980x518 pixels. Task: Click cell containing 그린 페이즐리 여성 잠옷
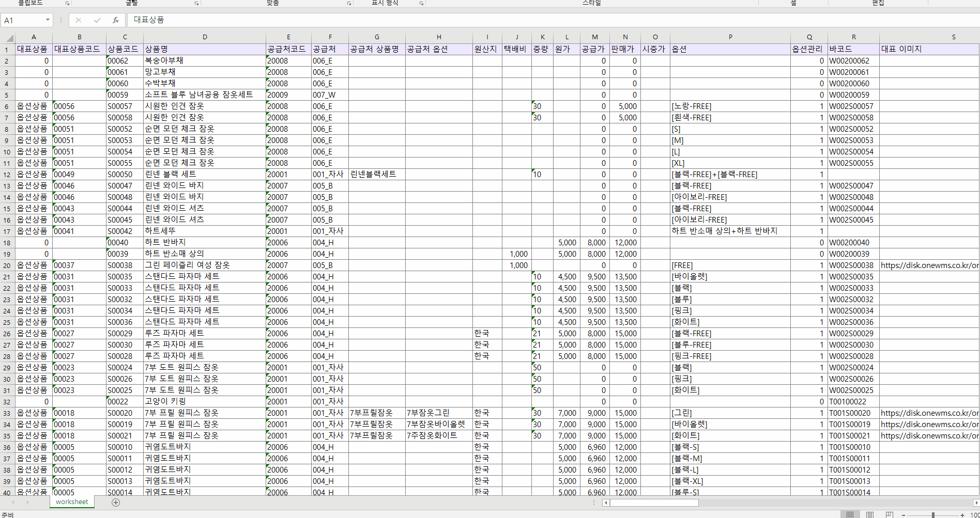point(205,265)
